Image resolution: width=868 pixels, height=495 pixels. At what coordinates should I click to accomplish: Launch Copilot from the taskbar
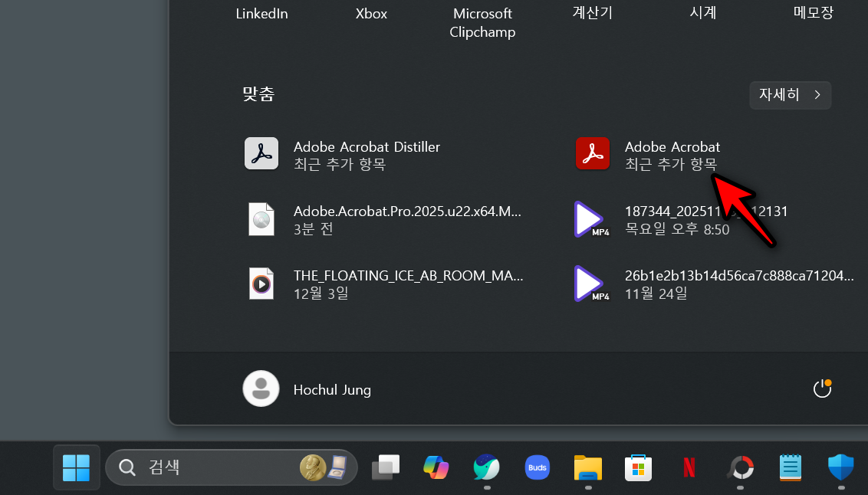point(436,467)
